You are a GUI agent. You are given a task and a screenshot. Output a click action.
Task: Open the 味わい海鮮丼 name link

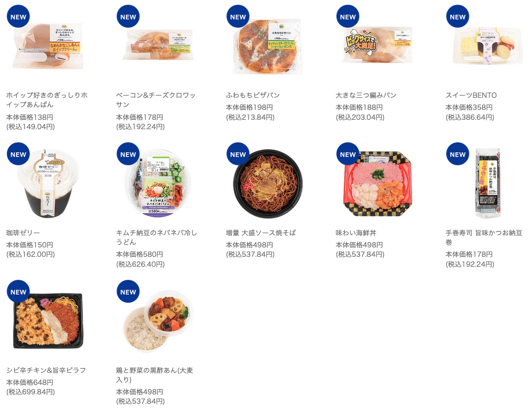coord(356,233)
